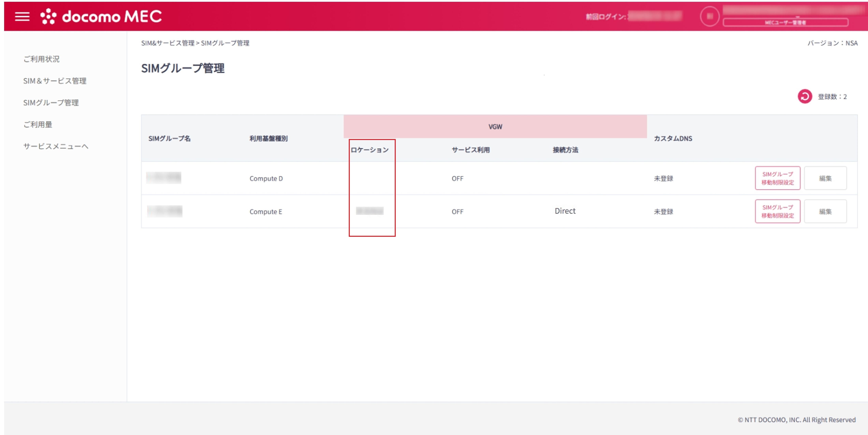Screen dimensions: 868x435
Task: Click the user avatar circle icon
Action: 710,16
